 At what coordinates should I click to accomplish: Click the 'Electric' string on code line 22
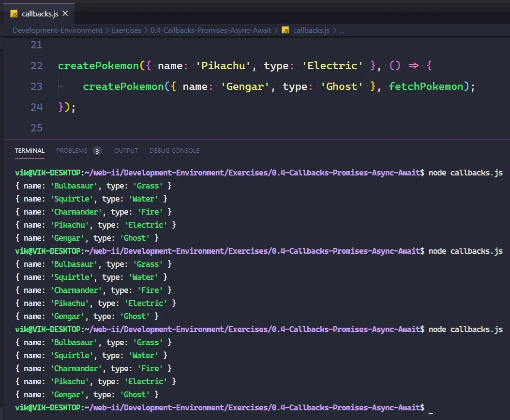(332, 66)
